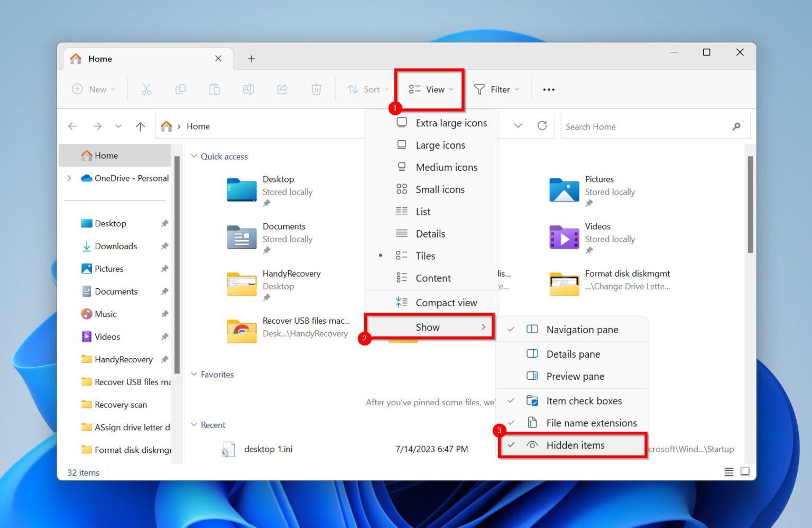The width and height of the screenshot is (812, 528).
Task: Expand the OneDrive - Personal tree item
Action: pos(69,178)
